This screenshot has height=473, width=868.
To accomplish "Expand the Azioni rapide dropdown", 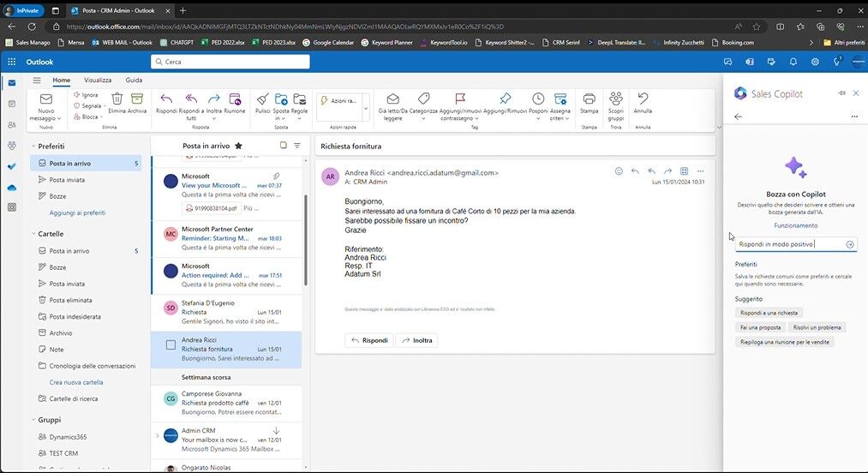I will pyautogui.click(x=365, y=101).
